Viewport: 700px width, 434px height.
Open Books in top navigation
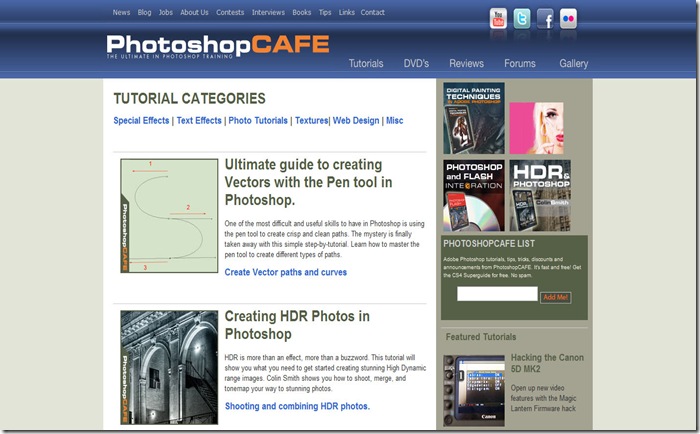(302, 13)
